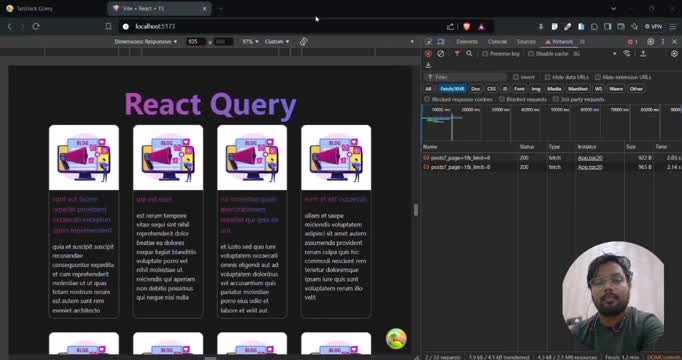This screenshot has height=360, width=682.
Task: Expand more DevTools tabs chevron
Action: coord(582,42)
